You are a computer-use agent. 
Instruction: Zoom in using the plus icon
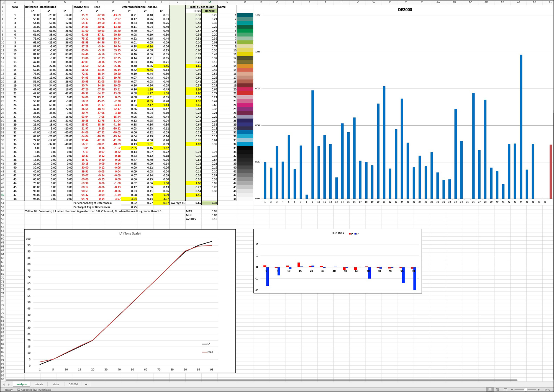click(x=538, y=390)
